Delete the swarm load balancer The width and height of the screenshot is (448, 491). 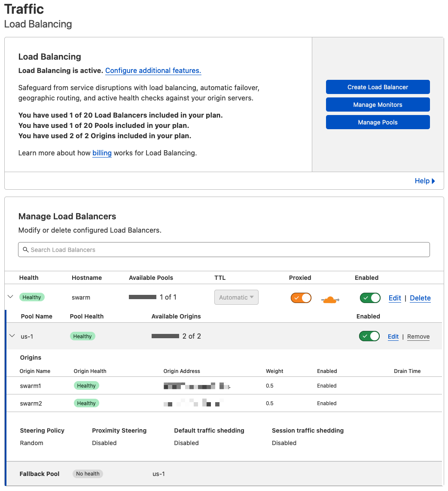pyautogui.click(x=420, y=298)
